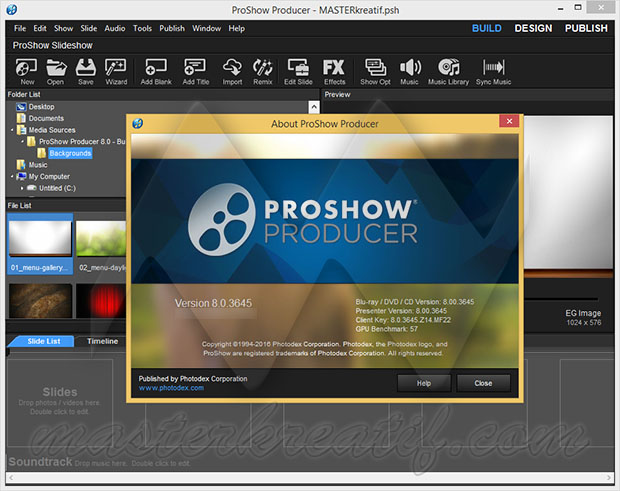
Task: Click the folder list scroll-up arrow
Action: tap(314, 107)
